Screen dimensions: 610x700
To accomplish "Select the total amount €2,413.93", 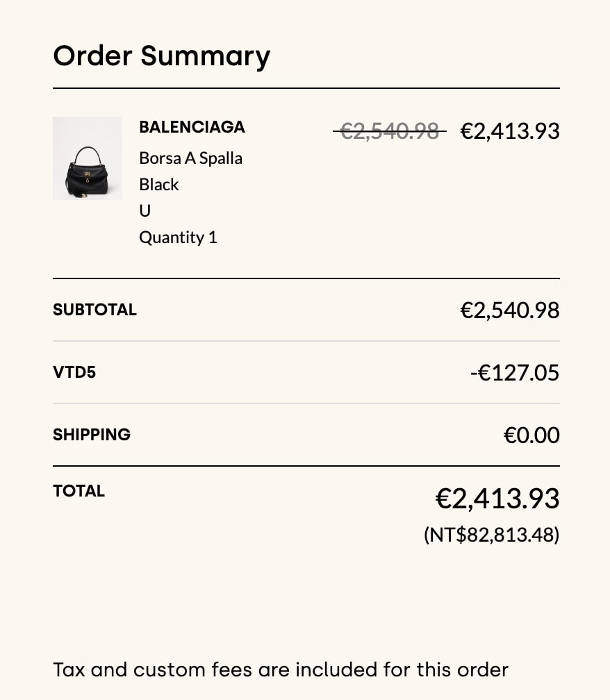I will coord(497,498).
